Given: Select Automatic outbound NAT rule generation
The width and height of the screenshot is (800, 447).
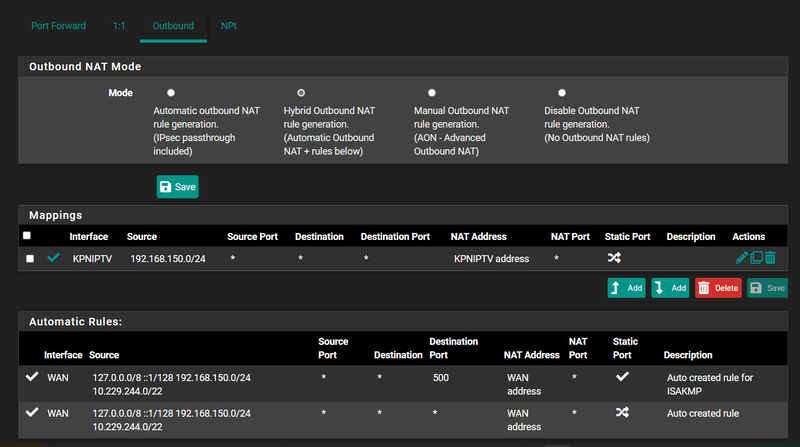Looking at the screenshot, I should [x=171, y=93].
